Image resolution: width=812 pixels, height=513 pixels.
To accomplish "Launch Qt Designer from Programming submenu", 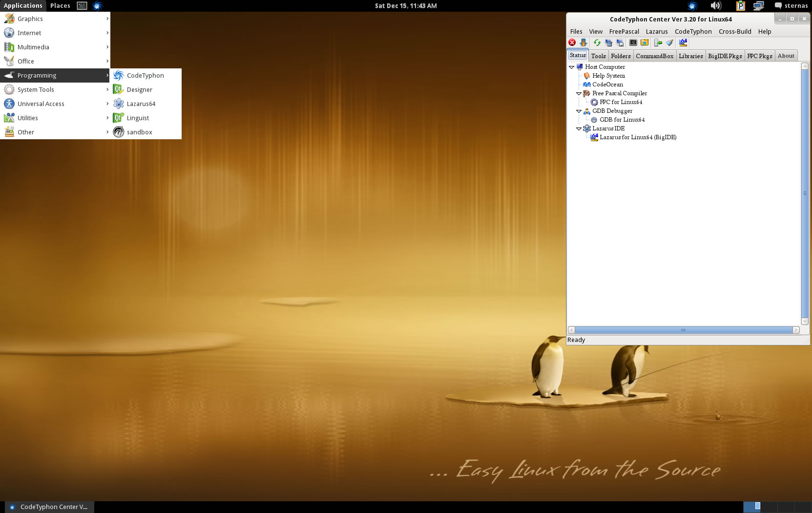I will pyautogui.click(x=146, y=89).
